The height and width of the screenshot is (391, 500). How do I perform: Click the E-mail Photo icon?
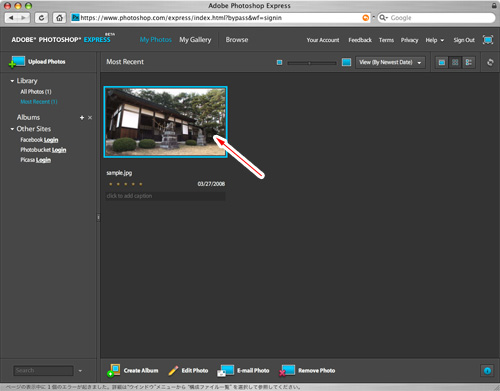pyautogui.click(x=226, y=371)
